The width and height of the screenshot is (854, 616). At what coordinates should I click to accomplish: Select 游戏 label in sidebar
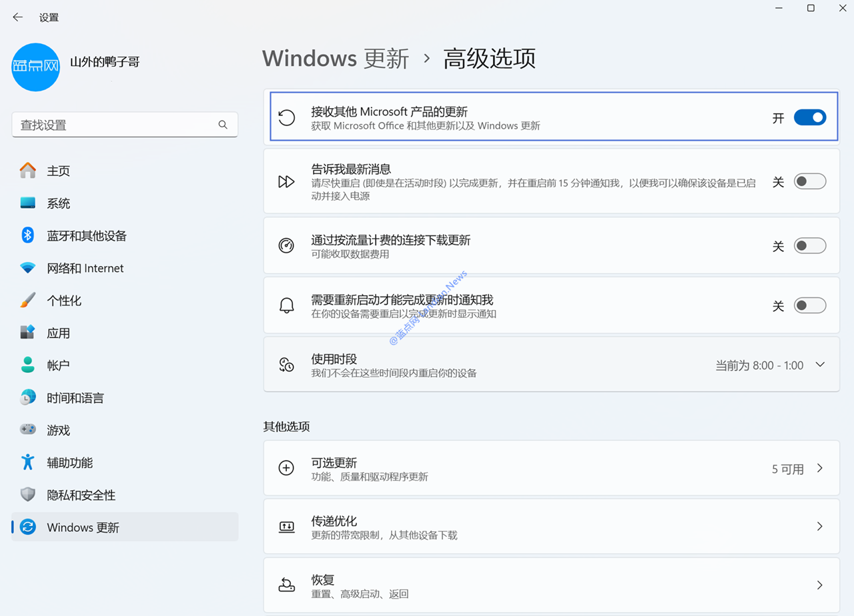coord(59,431)
